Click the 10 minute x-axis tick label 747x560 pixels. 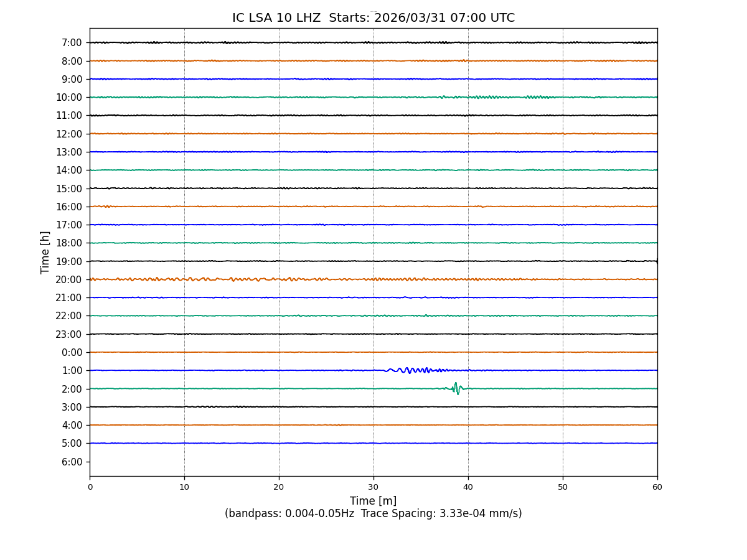point(184,487)
